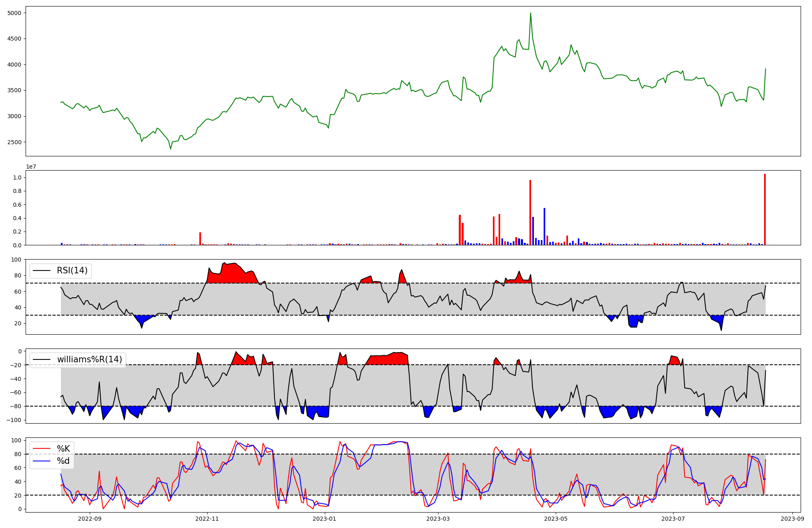This screenshot has width=812, height=528.
Task: Click the 1e7 volume scale label
Action: (x=31, y=167)
